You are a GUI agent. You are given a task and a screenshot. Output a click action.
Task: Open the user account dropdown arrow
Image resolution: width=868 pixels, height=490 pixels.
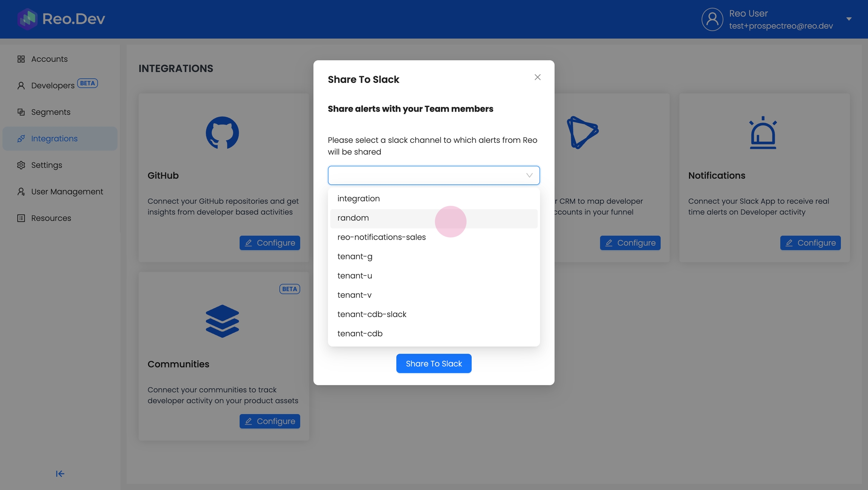pos(849,19)
